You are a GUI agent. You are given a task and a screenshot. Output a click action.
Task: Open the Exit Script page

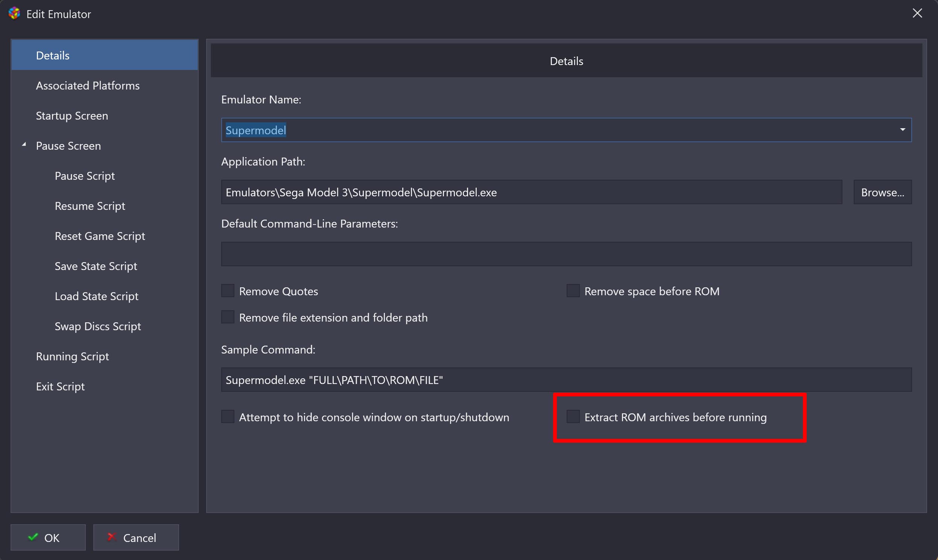pos(60,387)
